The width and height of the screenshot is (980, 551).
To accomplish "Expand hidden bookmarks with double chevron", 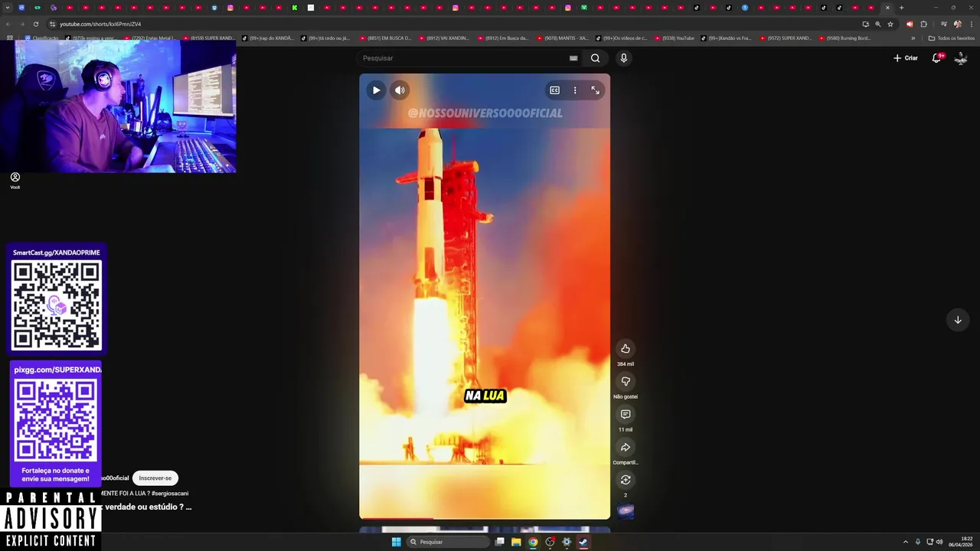I will click(x=913, y=38).
